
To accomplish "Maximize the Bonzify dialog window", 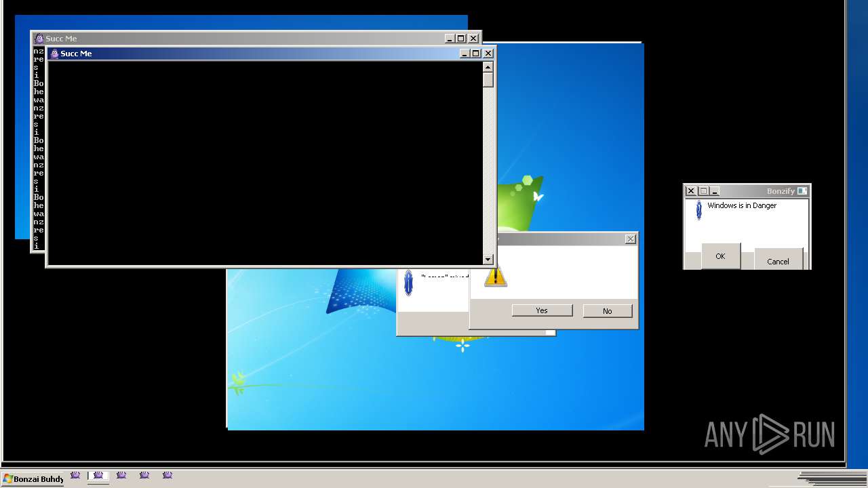I will coord(703,191).
